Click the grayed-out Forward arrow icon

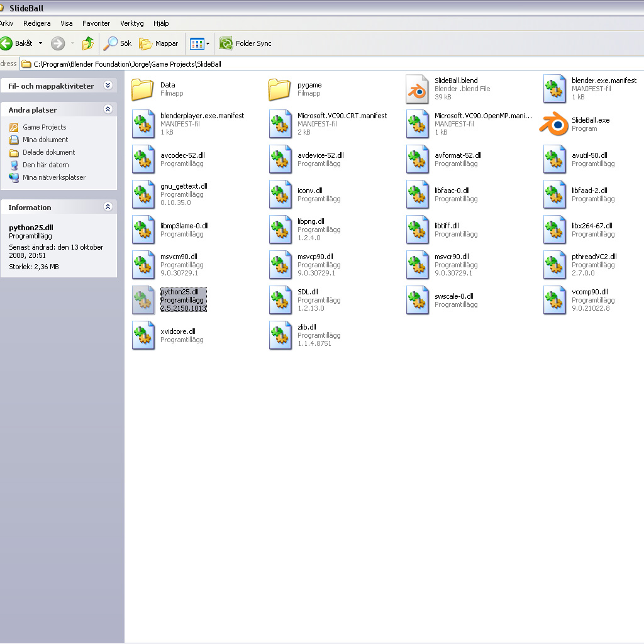point(58,43)
